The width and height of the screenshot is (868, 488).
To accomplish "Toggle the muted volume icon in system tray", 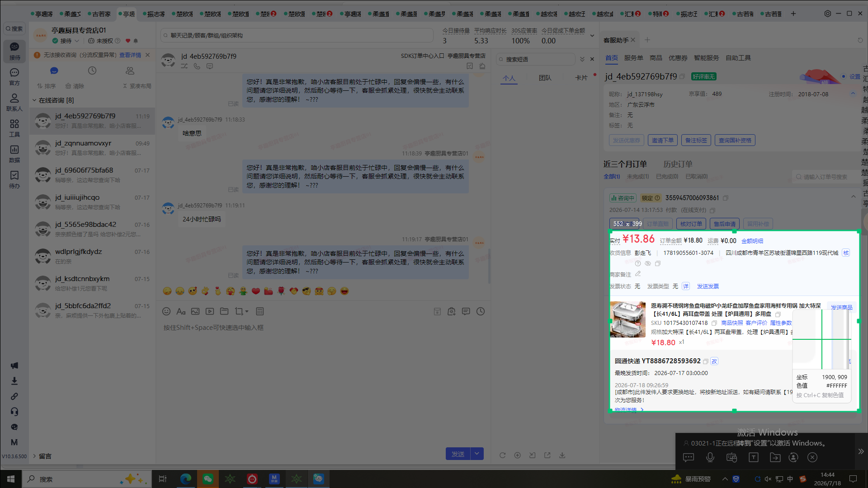I will point(768,479).
